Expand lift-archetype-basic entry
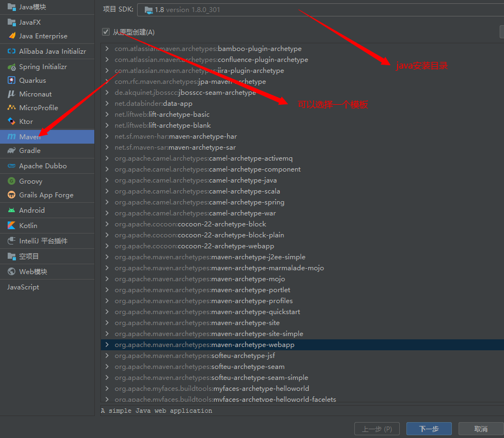504x438 pixels. [107, 115]
